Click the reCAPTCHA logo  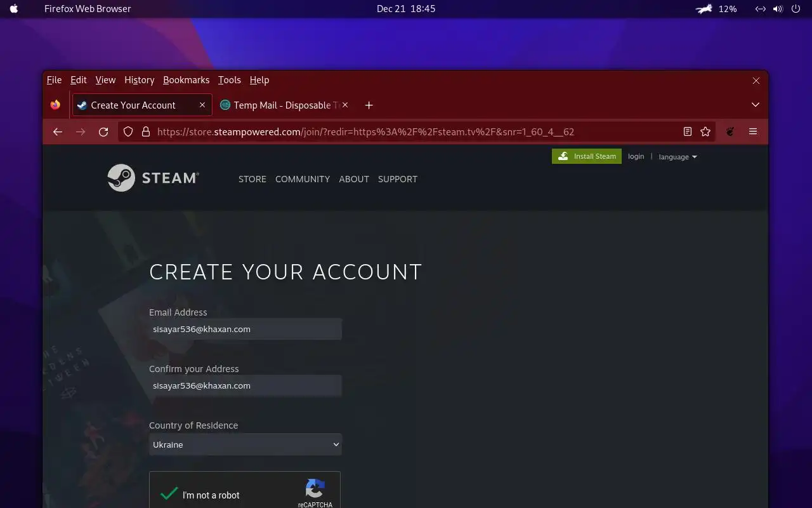pyautogui.click(x=315, y=488)
